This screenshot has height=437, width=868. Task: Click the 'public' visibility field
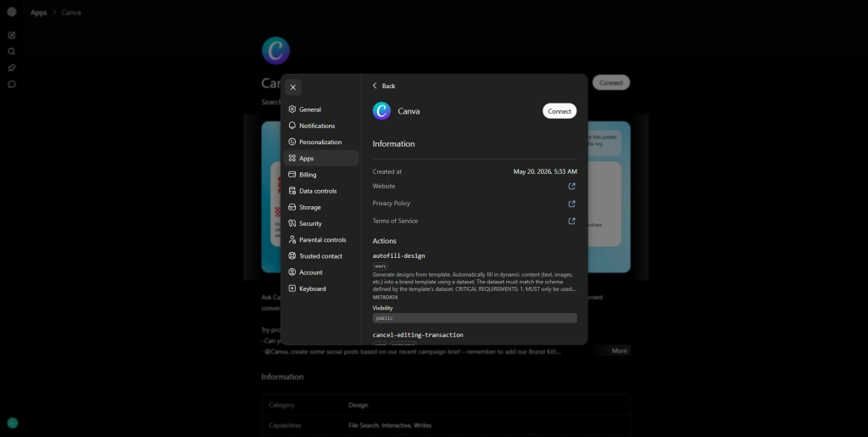[475, 318]
